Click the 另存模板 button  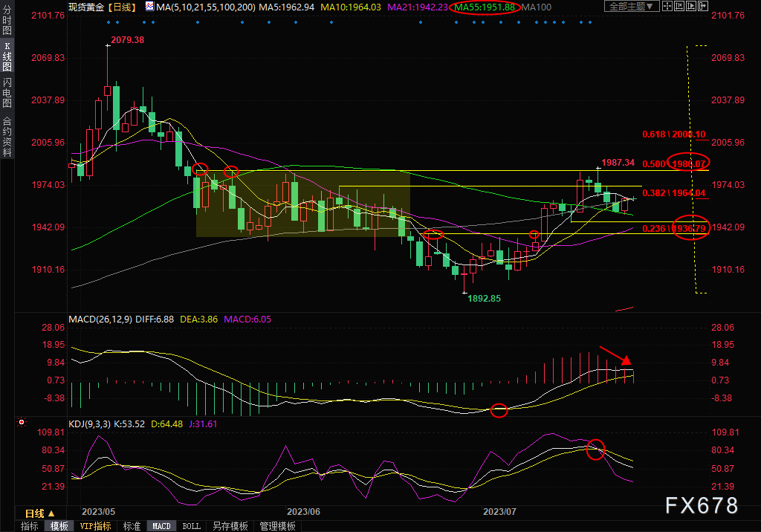click(230, 526)
